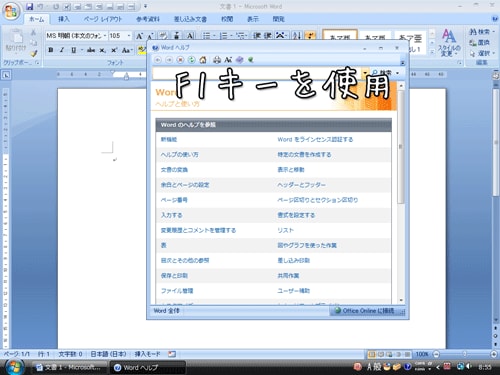Toggle Underline formatting in Font group
The image size is (500, 375).
[x=73, y=50]
